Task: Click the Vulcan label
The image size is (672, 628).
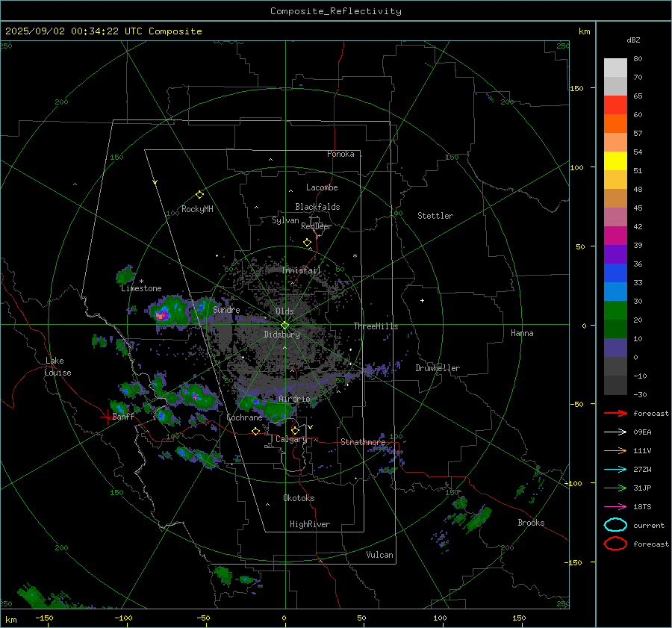Action: point(379,555)
